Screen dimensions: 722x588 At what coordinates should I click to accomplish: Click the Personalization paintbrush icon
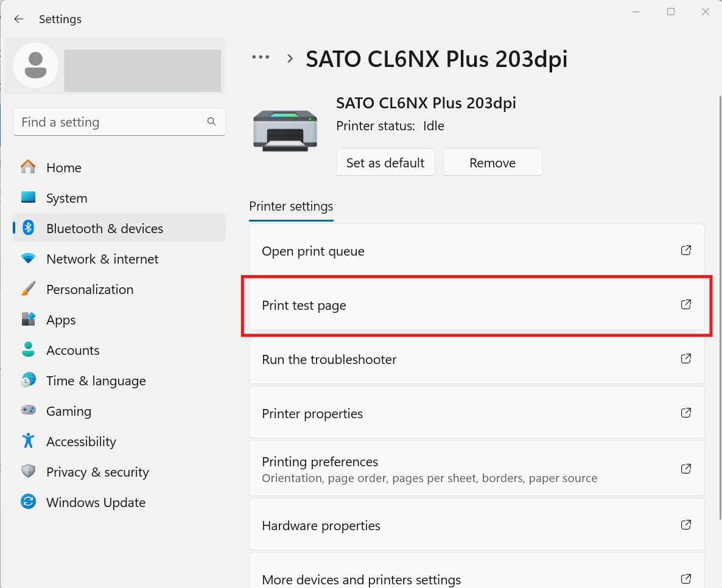click(28, 289)
